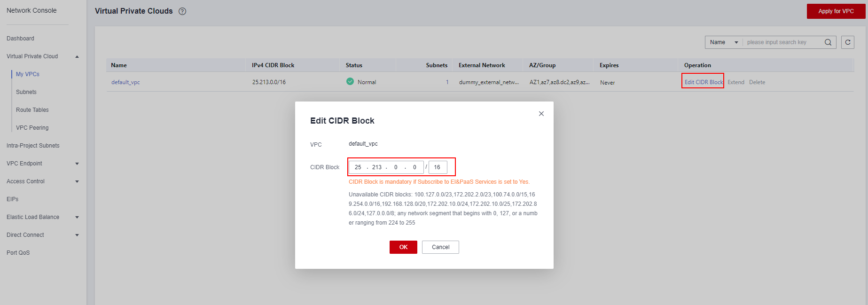Open the Subnets menu item
The width and height of the screenshot is (868, 305).
coord(26,92)
